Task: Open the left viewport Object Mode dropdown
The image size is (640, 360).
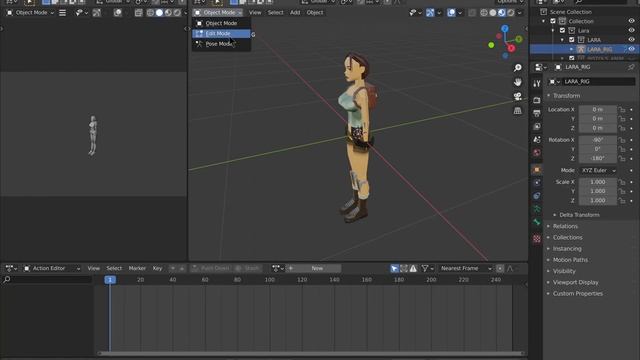Action: (31, 13)
